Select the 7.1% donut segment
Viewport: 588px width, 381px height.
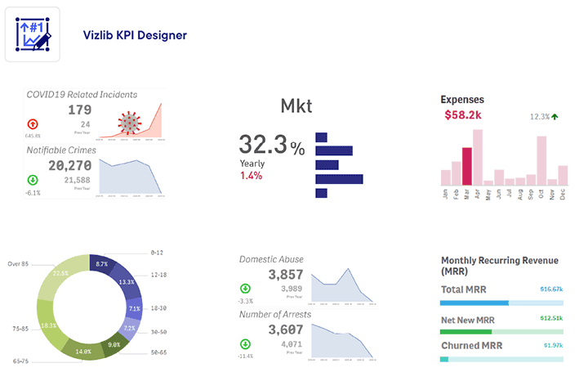134,308
